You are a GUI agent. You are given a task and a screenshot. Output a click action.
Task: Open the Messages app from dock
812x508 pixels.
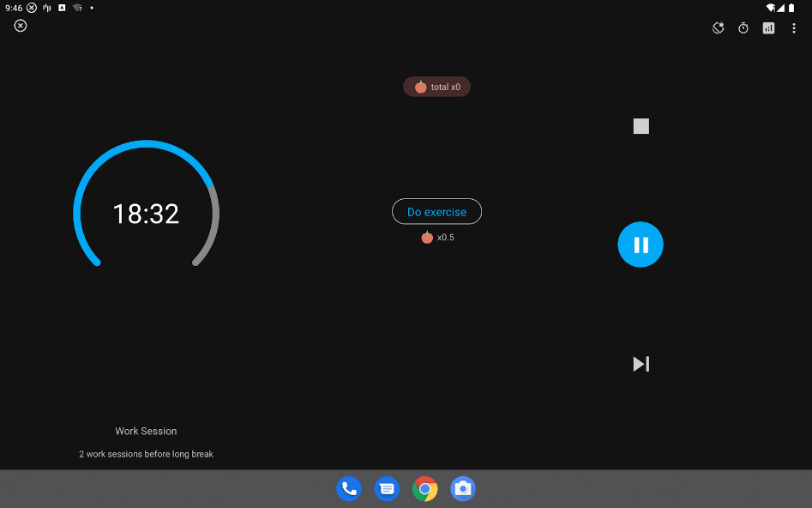(387, 489)
